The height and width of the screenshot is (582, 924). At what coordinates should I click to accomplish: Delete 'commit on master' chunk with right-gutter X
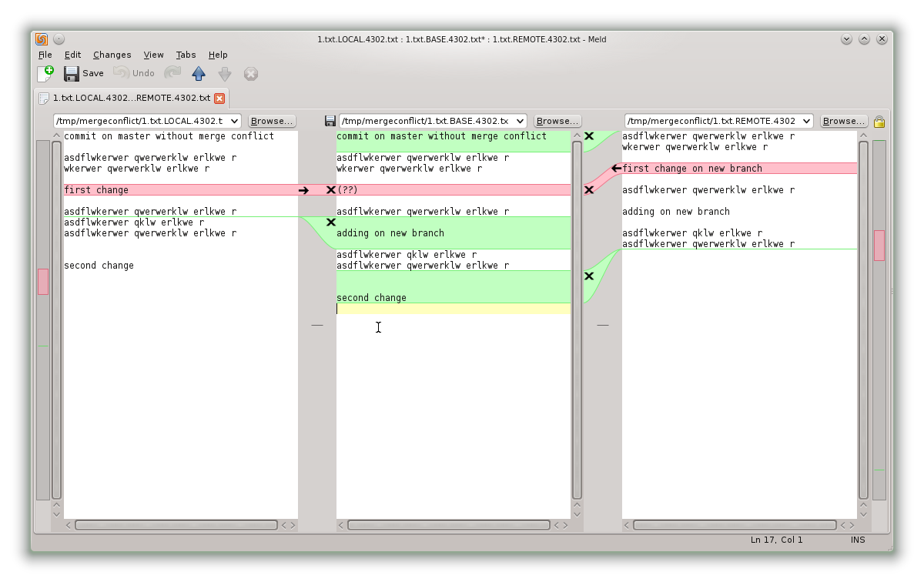pos(589,135)
